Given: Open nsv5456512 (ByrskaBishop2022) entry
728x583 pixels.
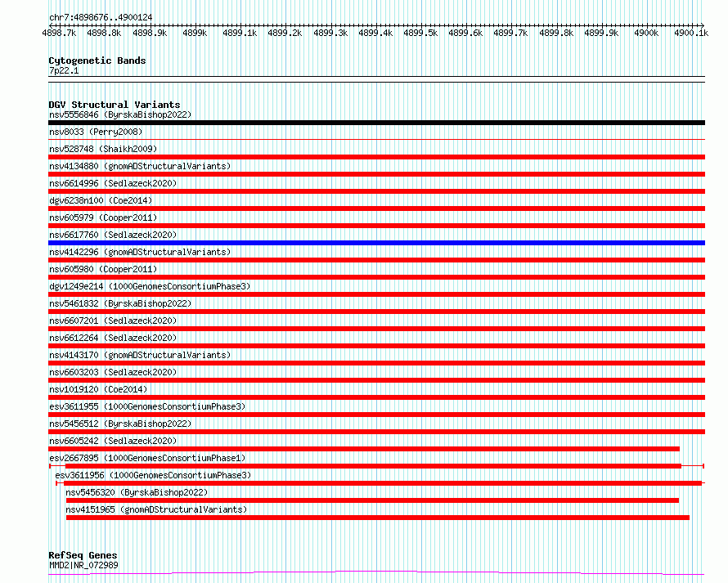Looking at the screenshot, I should 120,424.
